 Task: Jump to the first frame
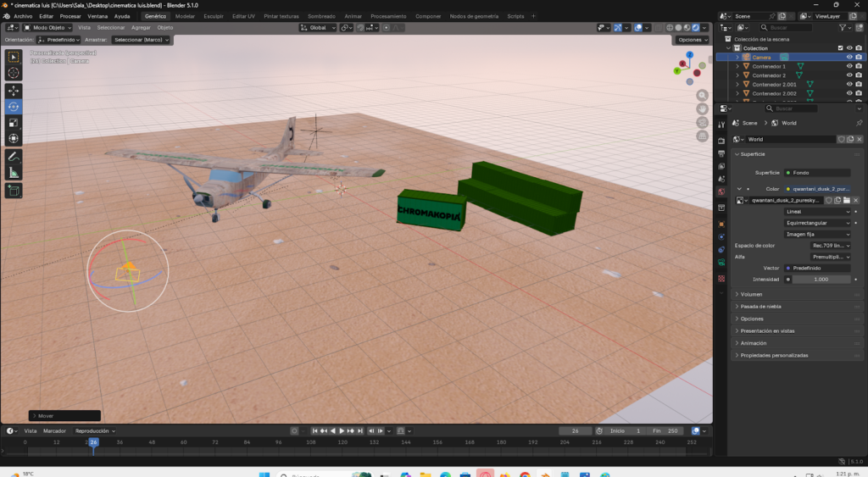(314, 431)
